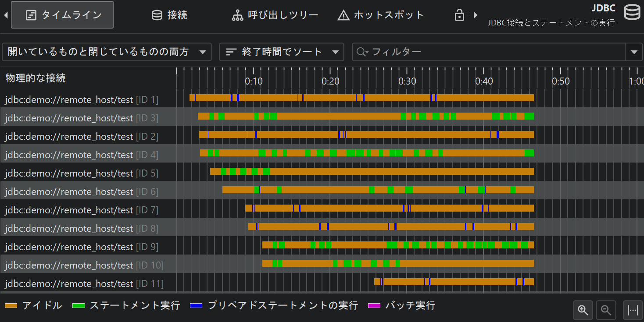Click the timeline bar for connection ID 1
Image resolution: width=644 pixels, height=322 pixels.
click(x=361, y=98)
